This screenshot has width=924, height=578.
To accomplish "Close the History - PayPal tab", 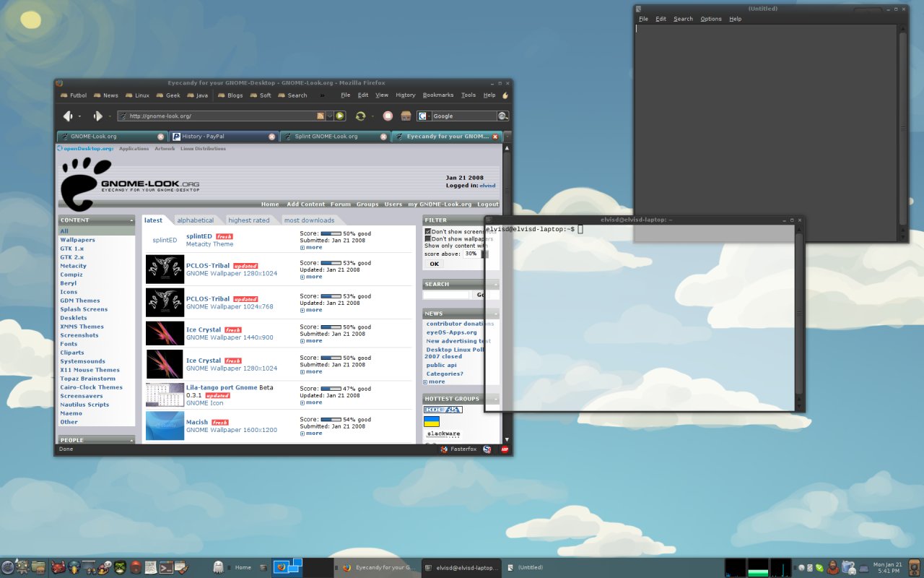I will coord(271,136).
